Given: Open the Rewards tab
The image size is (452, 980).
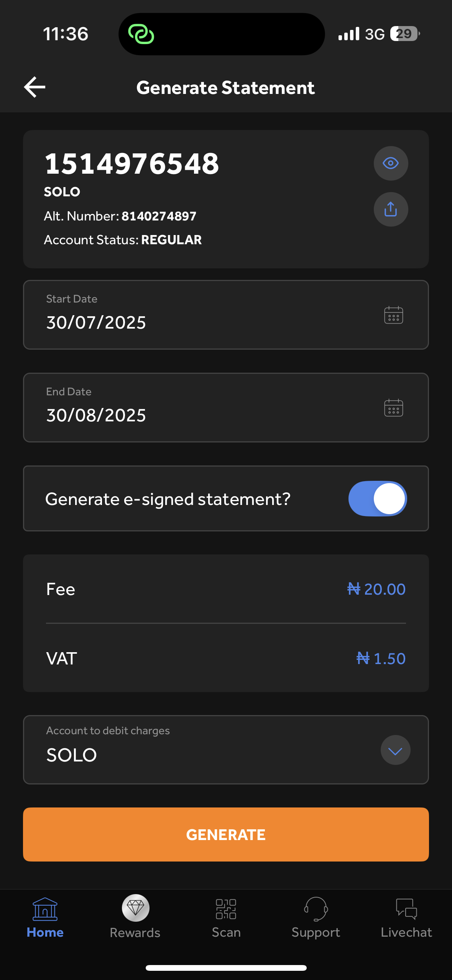Looking at the screenshot, I should click(x=135, y=917).
